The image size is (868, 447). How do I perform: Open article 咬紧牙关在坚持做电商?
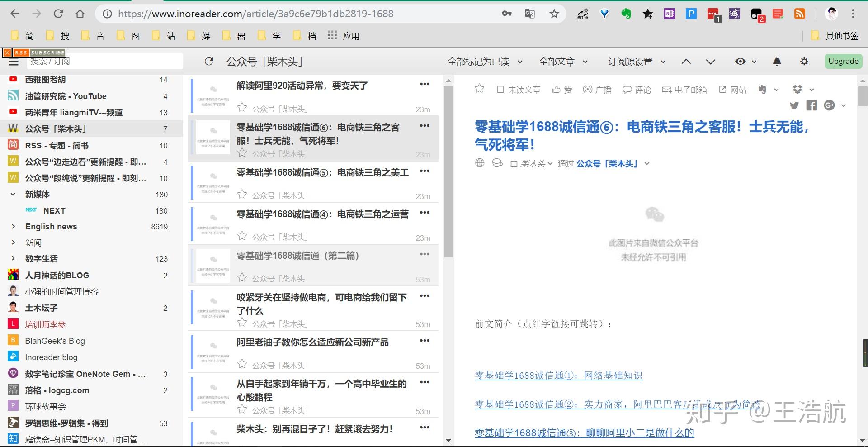click(x=322, y=304)
